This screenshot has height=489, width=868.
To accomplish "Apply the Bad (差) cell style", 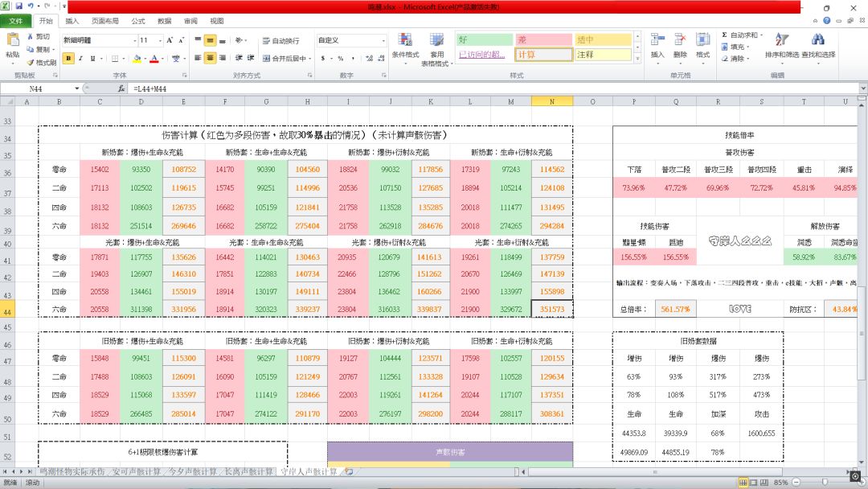I will tap(543, 40).
